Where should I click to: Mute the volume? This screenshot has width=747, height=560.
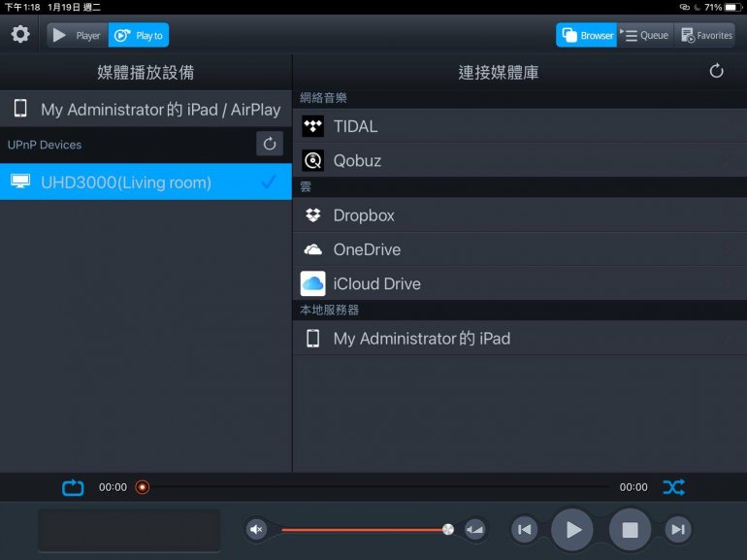point(256,529)
